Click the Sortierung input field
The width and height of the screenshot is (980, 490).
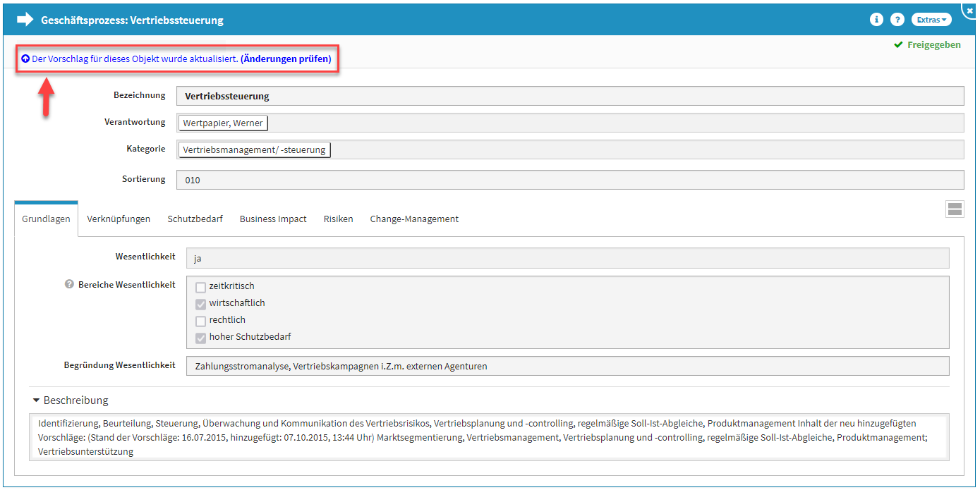[x=569, y=180]
